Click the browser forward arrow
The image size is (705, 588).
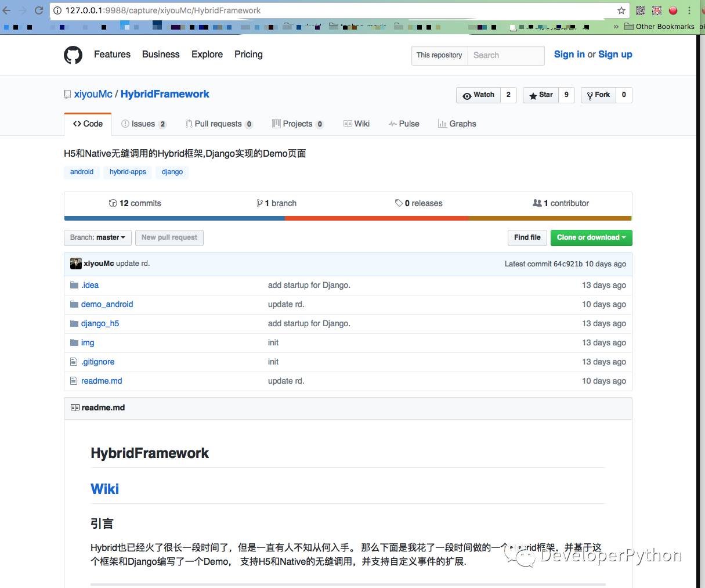[x=23, y=10]
